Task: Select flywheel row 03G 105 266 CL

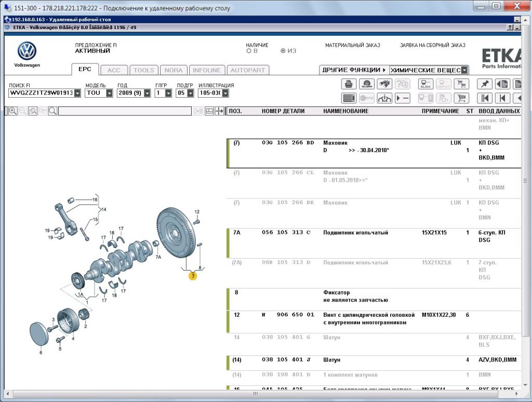Action: coord(374,183)
